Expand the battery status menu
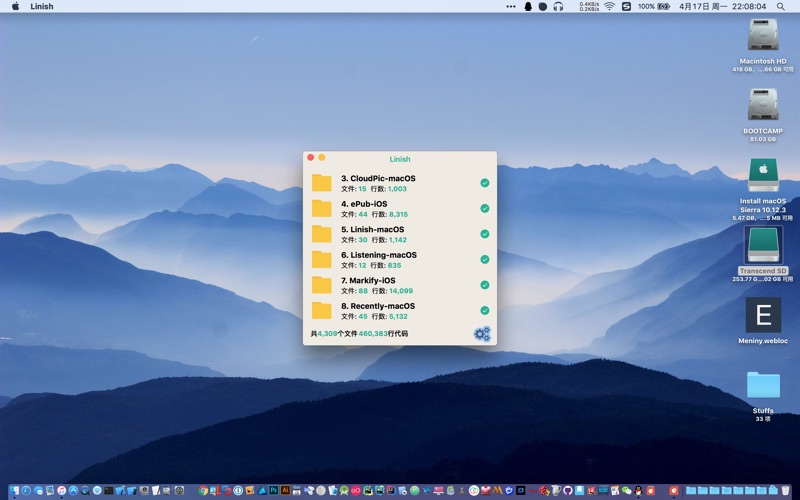Screen dimensions: 800x500 point(664,6)
